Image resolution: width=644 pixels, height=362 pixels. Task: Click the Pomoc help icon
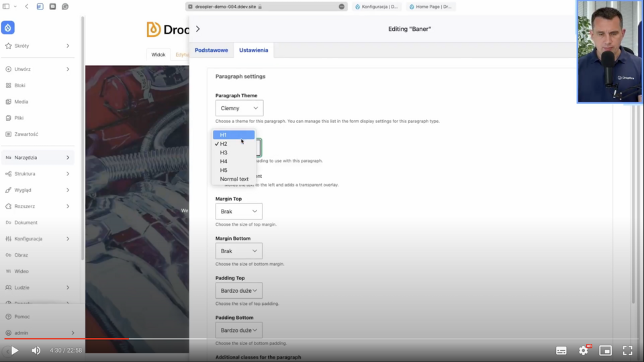click(8, 317)
